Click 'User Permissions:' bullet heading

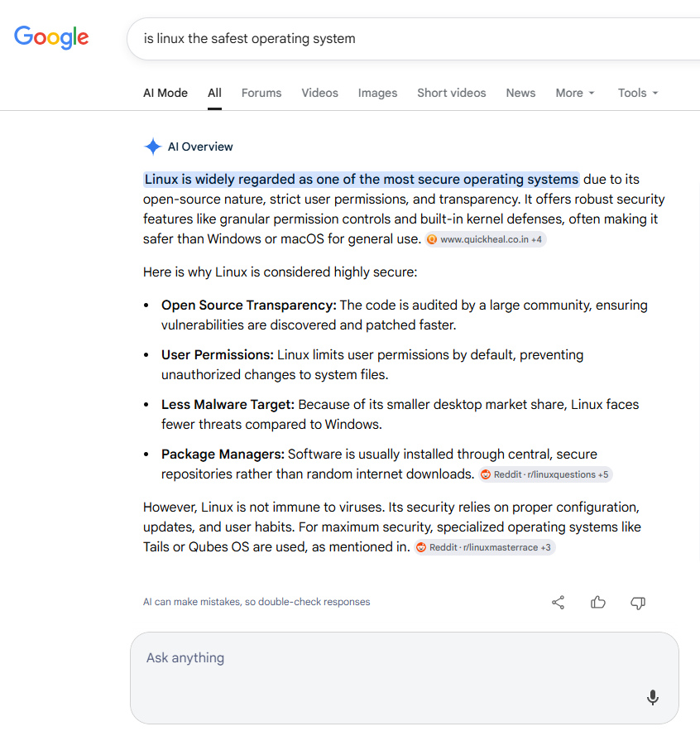[218, 355]
